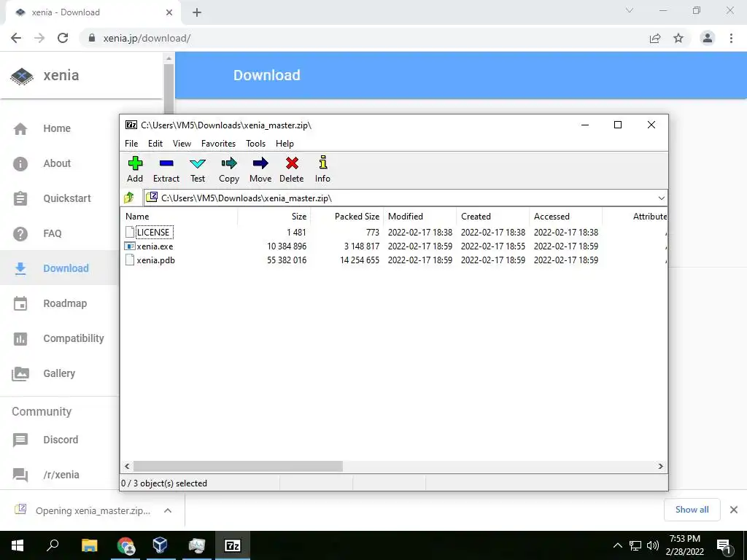The image size is (747, 560).
Task: Open the Compatibility sidebar link
Action: 74,338
